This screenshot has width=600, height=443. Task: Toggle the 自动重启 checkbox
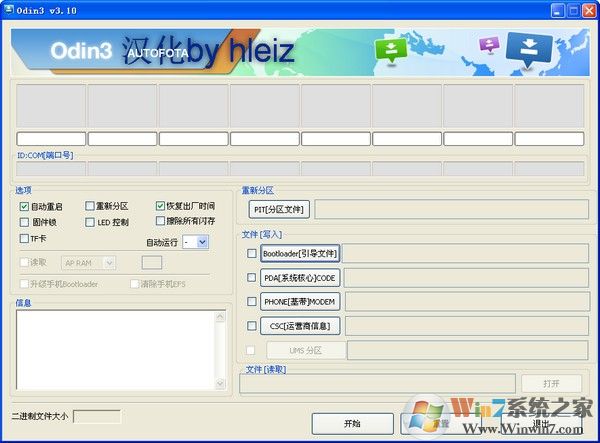tap(24, 207)
